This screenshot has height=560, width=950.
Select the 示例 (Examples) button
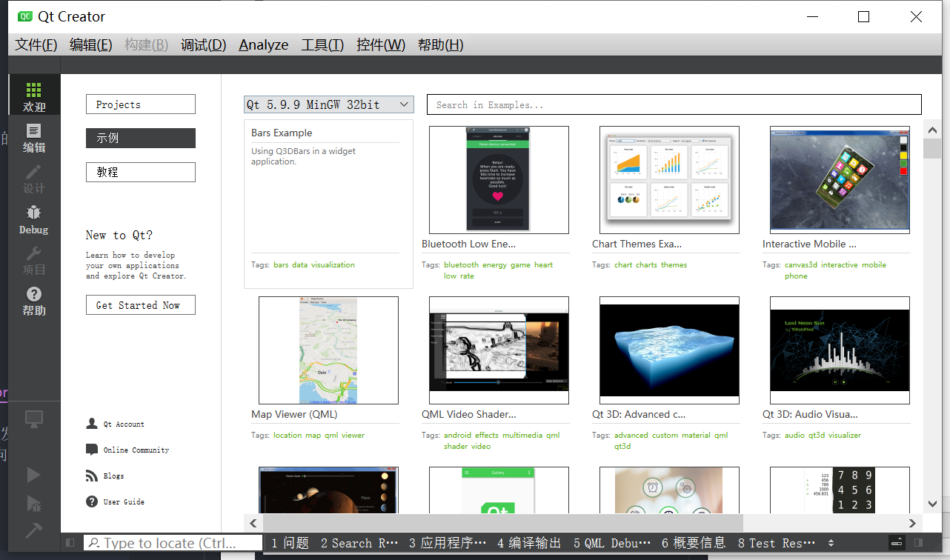(141, 138)
